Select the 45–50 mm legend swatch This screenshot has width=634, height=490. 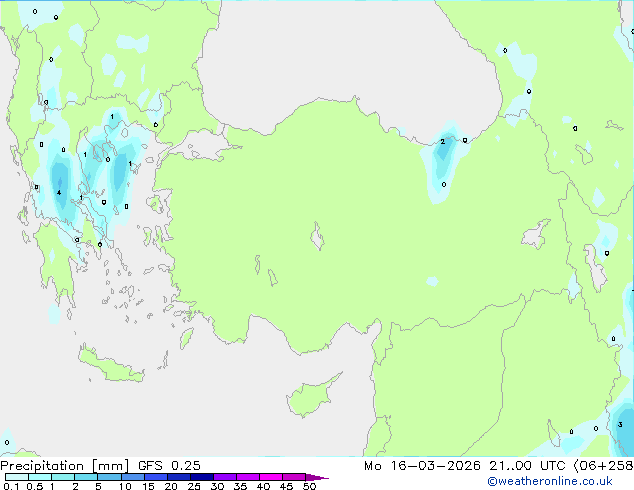click(294, 477)
